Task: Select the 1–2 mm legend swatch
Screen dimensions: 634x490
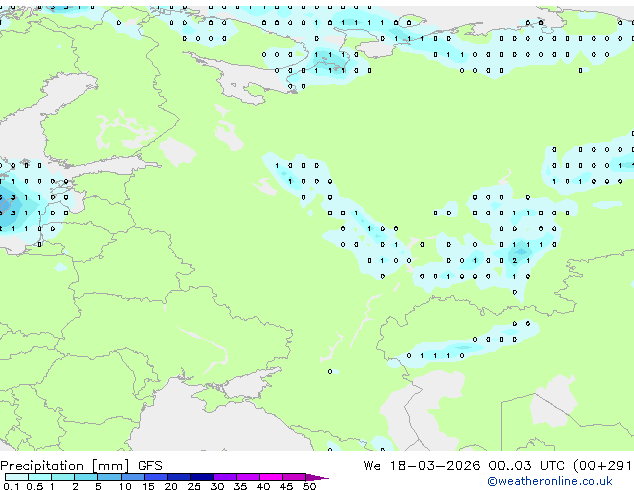Action: click(63, 477)
